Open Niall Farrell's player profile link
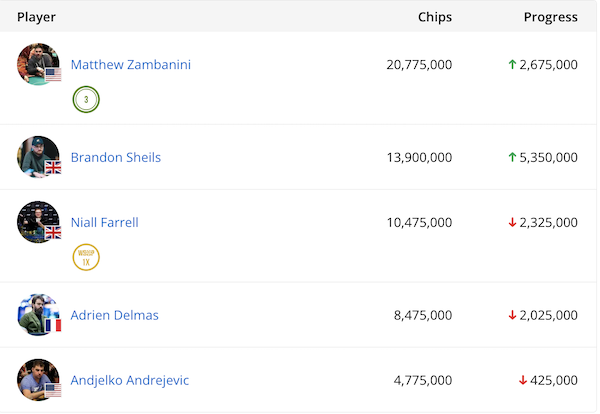The width and height of the screenshot is (600, 414). click(x=104, y=222)
